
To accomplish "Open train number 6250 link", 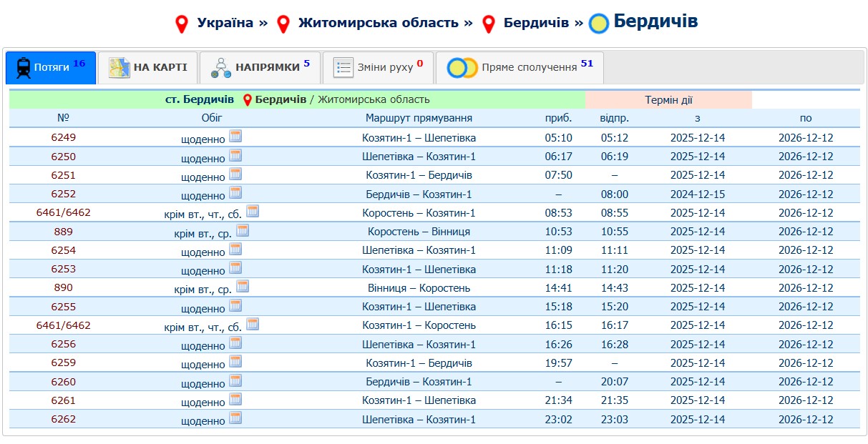I will point(63,157).
